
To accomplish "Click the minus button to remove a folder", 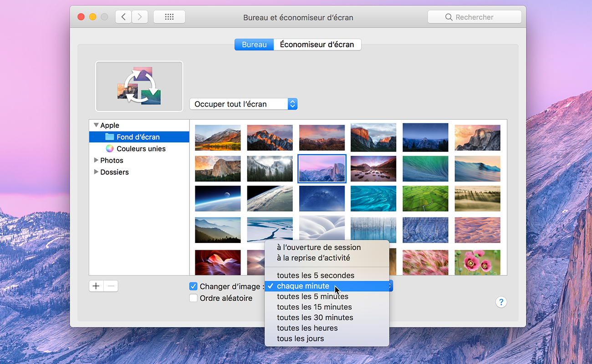I will coord(111,286).
